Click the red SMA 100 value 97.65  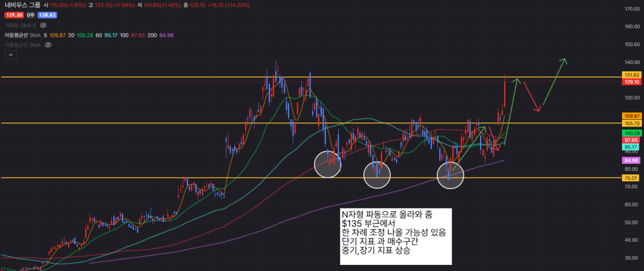[137, 35]
